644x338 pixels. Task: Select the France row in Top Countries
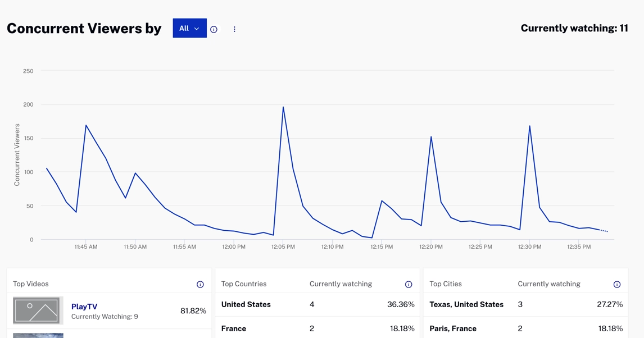click(x=318, y=328)
